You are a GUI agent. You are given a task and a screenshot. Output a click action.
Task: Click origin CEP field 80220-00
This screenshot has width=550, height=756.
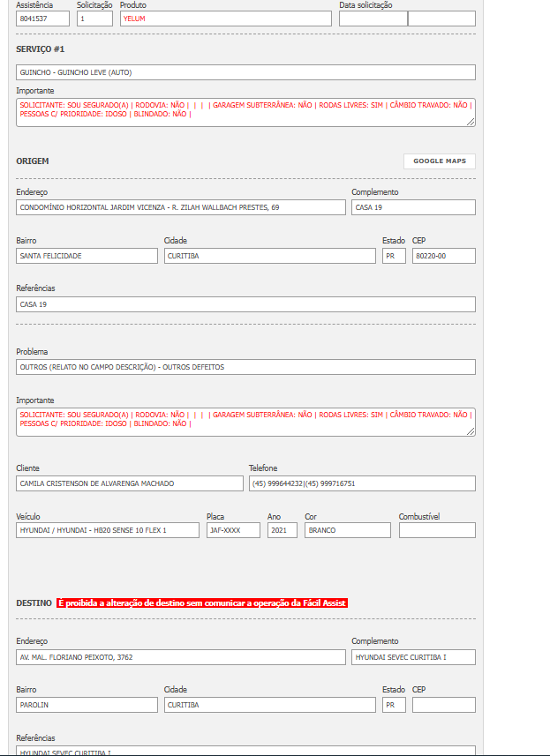(x=444, y=256)
